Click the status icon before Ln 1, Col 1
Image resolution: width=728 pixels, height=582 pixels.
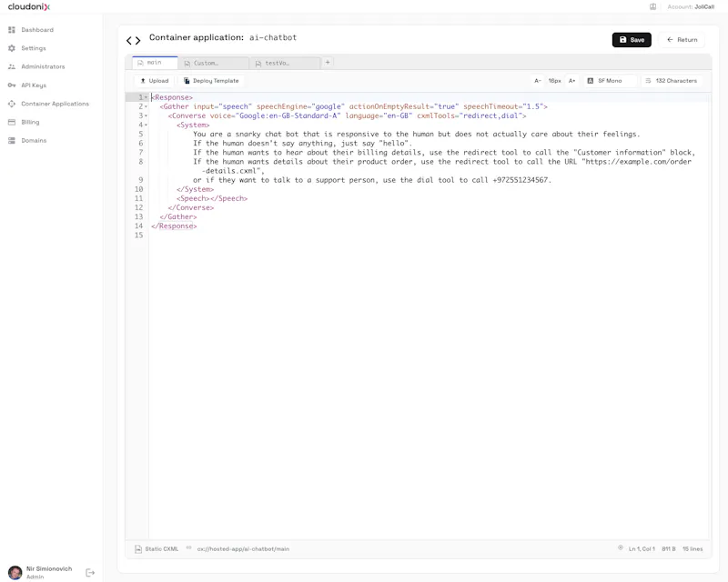coord(621,547)
